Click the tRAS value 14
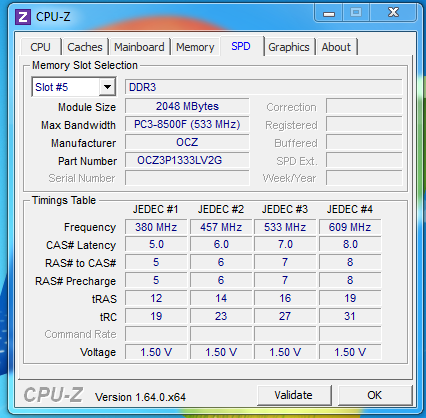Viewport: 426px width, 418px height. tap(221, 298)
